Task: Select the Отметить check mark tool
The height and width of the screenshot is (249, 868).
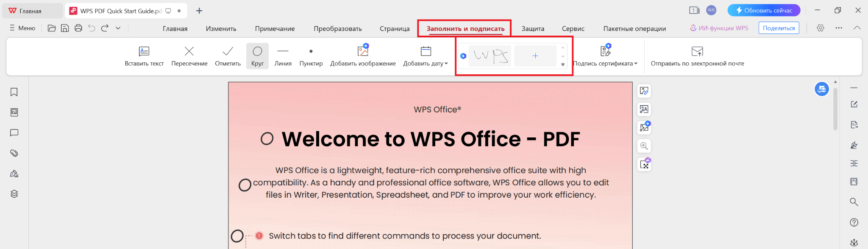Action: point(228,56)
